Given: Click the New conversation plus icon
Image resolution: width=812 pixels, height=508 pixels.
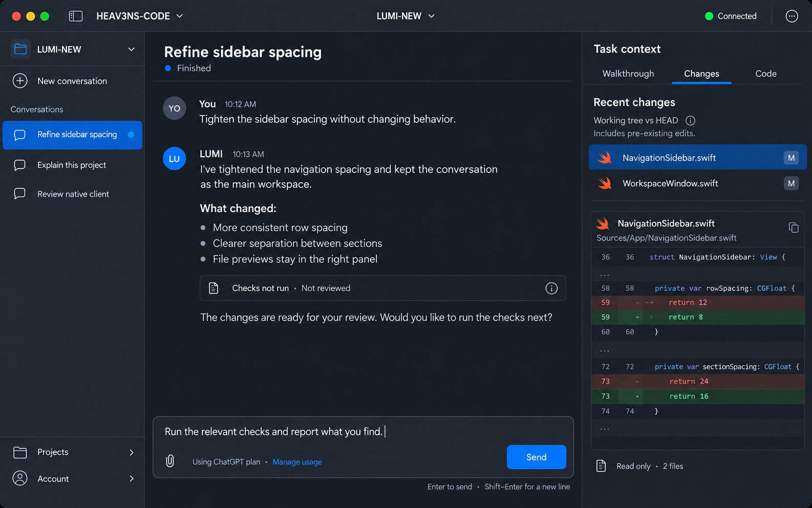Looking at the screenshot, I should pos(20,81).
